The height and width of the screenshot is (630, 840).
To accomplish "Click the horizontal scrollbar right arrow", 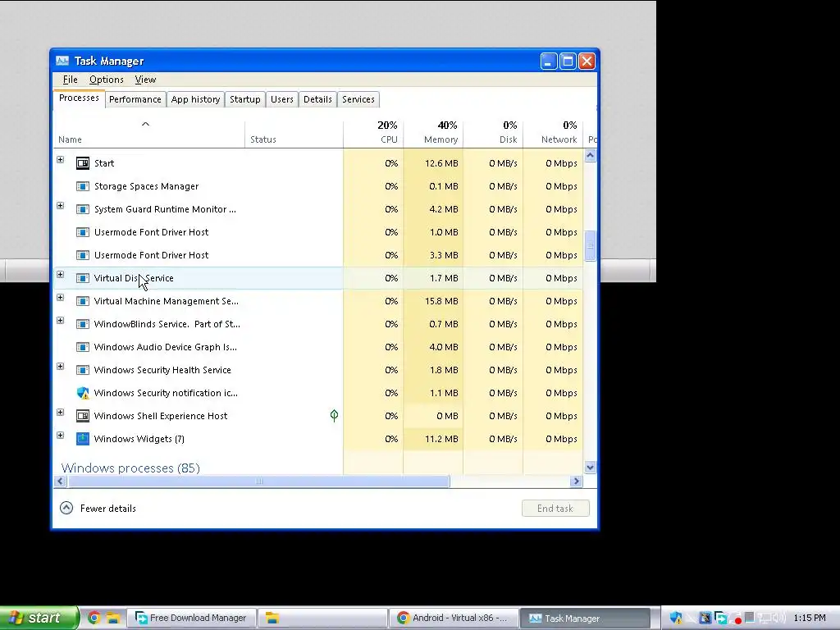I will [x=577, y=481].
